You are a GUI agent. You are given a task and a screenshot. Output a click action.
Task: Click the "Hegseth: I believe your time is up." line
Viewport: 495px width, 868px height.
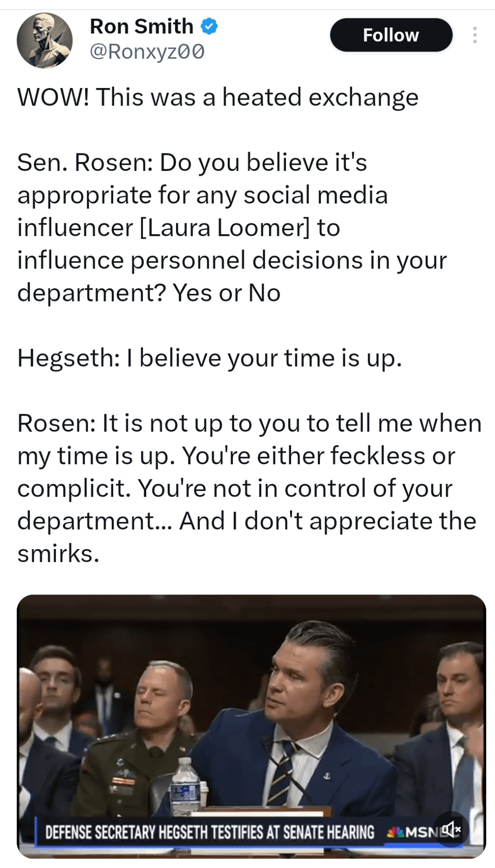(209, 357)
